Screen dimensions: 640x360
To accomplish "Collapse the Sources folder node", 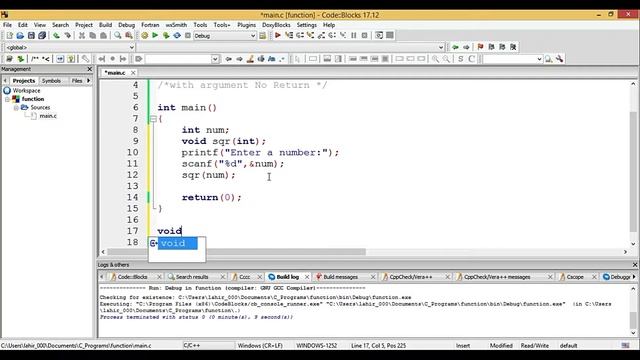I will 16,107.
